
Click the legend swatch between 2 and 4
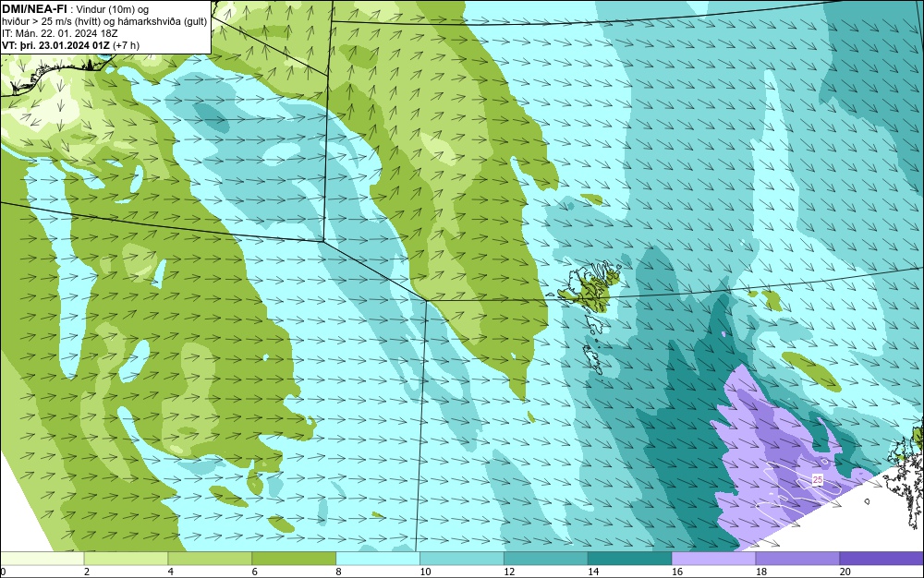pyautogui.click(x=126, y=559)
